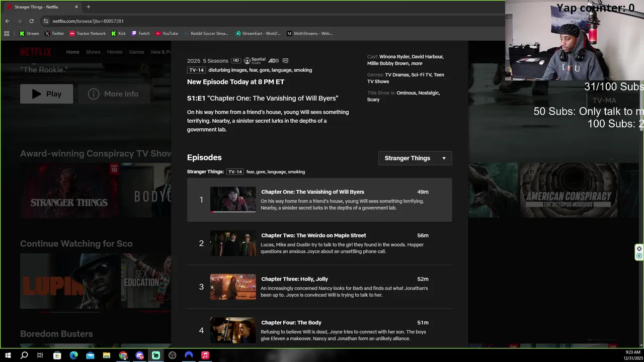Open the Tracker Network bookmark

pos(88,34)
